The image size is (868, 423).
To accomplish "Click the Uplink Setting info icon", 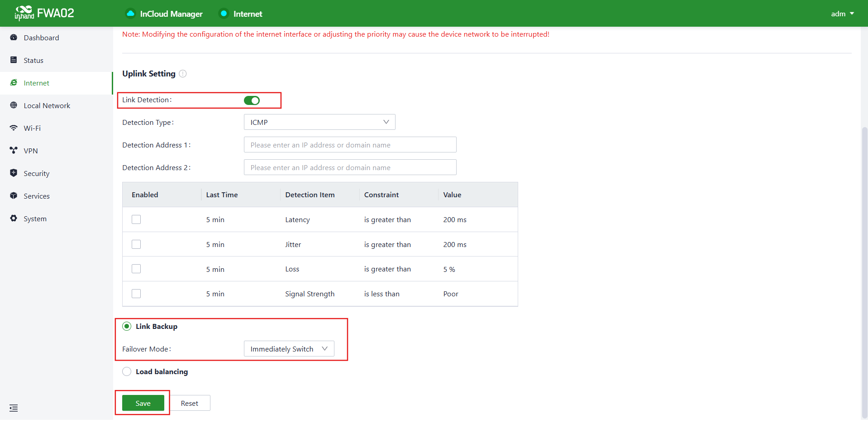I will coord(183,74).
